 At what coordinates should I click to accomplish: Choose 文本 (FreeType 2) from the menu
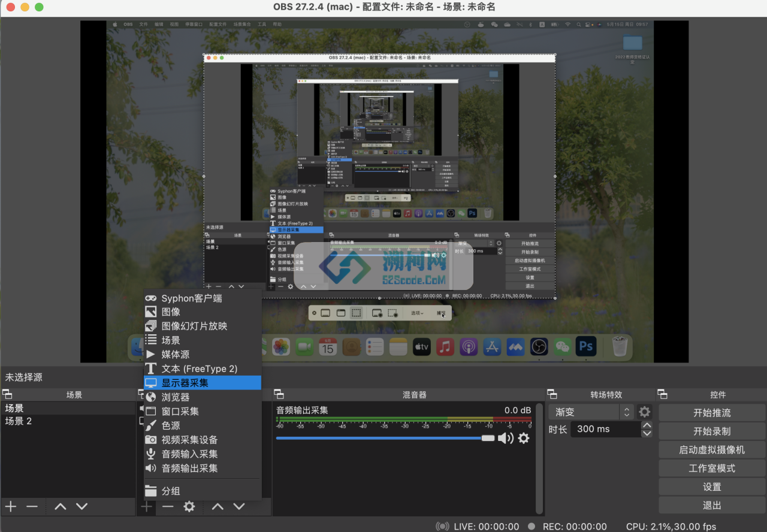click(x=203, y=368)
